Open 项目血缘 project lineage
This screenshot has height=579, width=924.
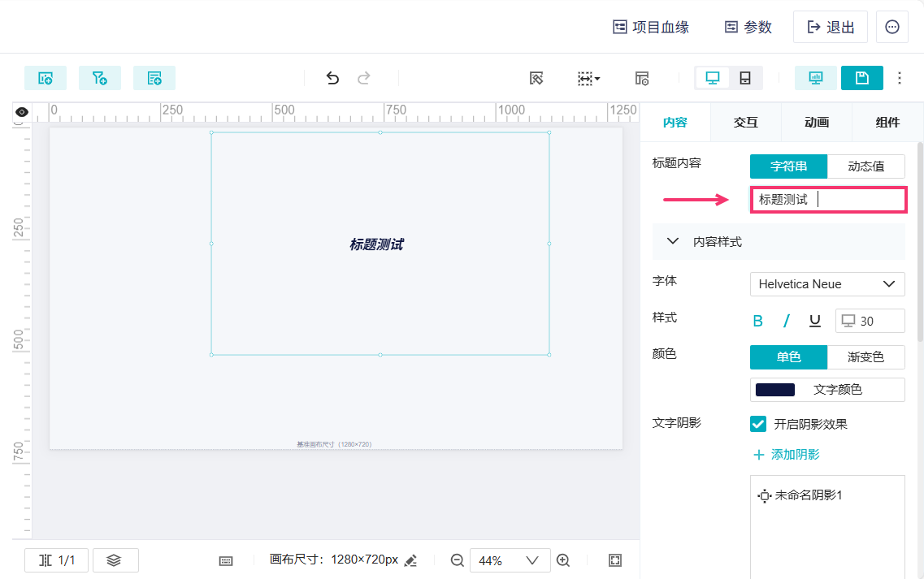[x=651, y=27]
